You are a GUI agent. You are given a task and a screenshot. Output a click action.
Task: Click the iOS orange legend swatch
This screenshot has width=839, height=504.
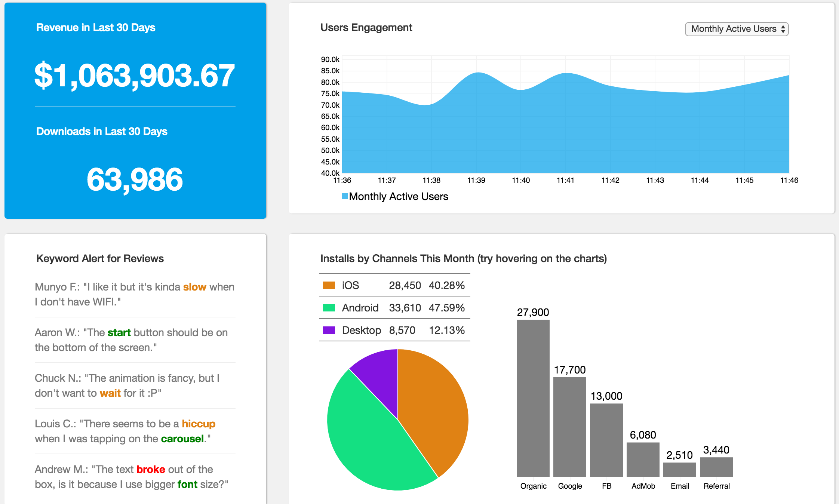329,285
